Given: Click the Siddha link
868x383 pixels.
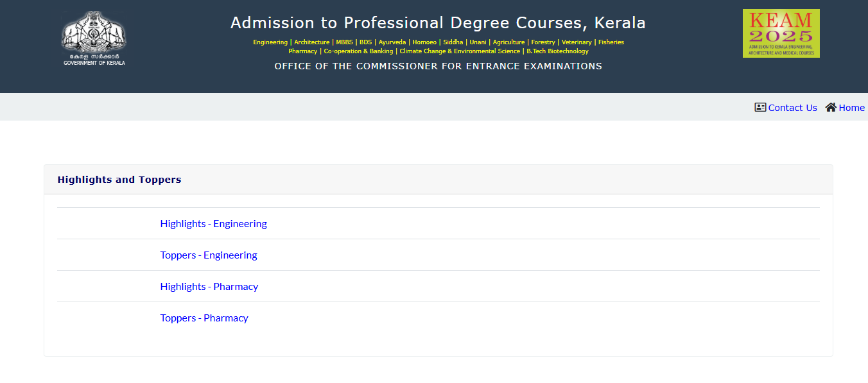Looking at the screenshot, I should click(x=453, y=42).
